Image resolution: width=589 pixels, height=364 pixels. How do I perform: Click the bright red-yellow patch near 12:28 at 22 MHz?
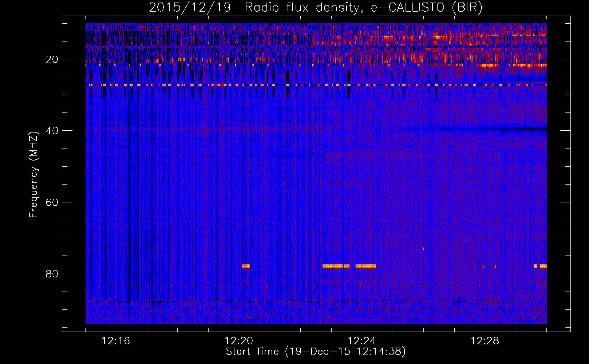[x=489, y=66]
